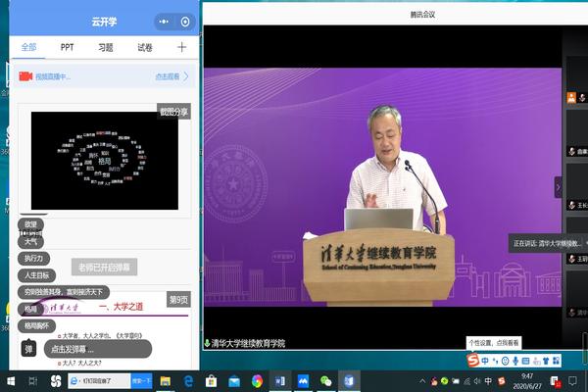The height and width of the screenshot is (392, 588).
Task: Click the 点击观看 link
Action: (168, 76)
